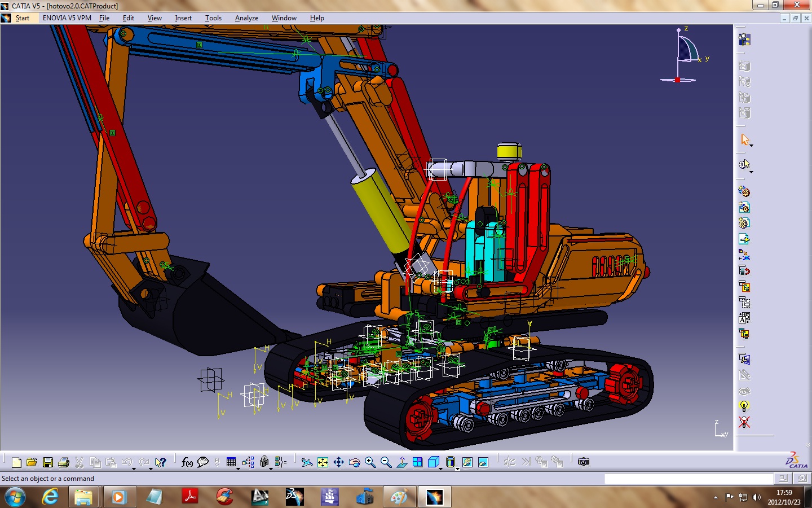The height and width of the screenshot is (508, 812).
Task: Create a new document with the New icon
Action: coord(16,462)
